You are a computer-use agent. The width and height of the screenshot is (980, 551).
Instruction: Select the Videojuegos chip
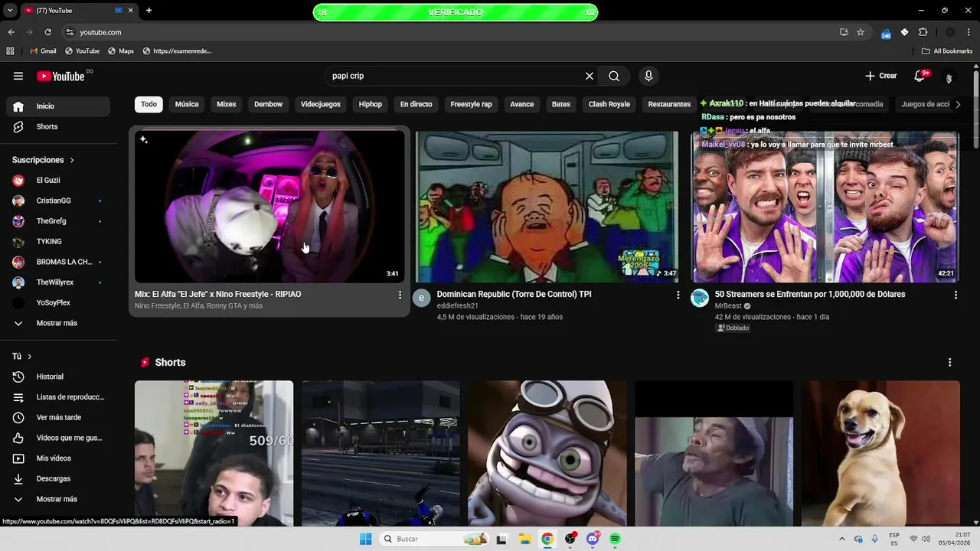click(x=320, y=104)
